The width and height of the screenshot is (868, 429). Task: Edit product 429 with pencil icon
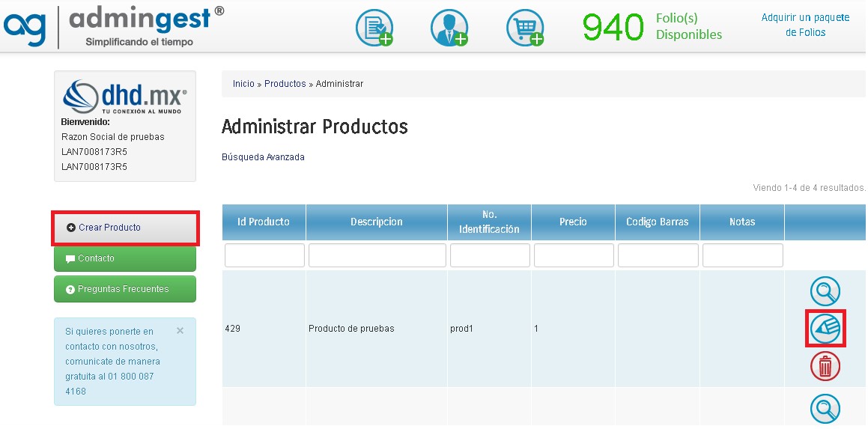pos(825,328)
